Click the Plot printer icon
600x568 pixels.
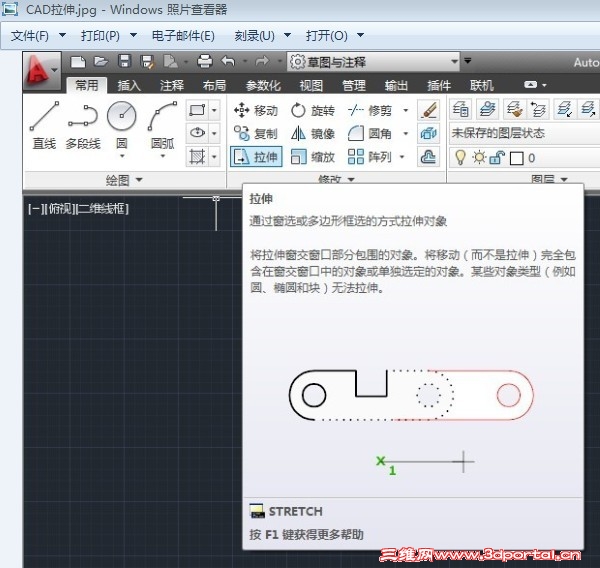205,61
